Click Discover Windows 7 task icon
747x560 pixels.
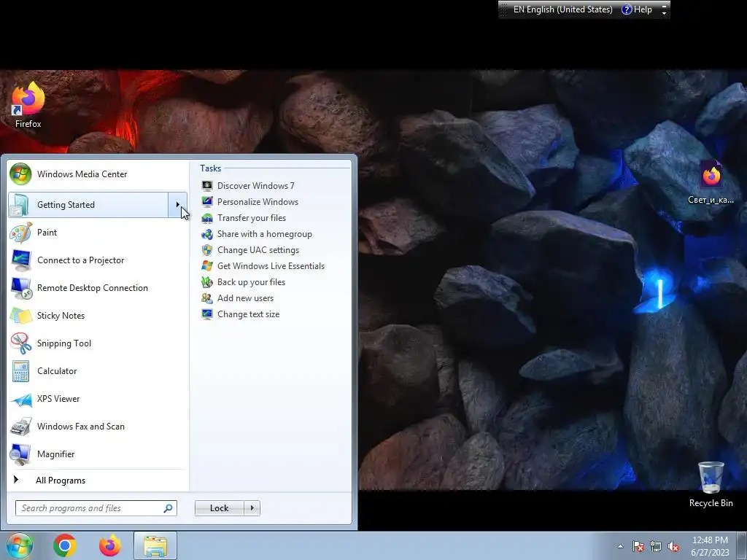[206, 186]
